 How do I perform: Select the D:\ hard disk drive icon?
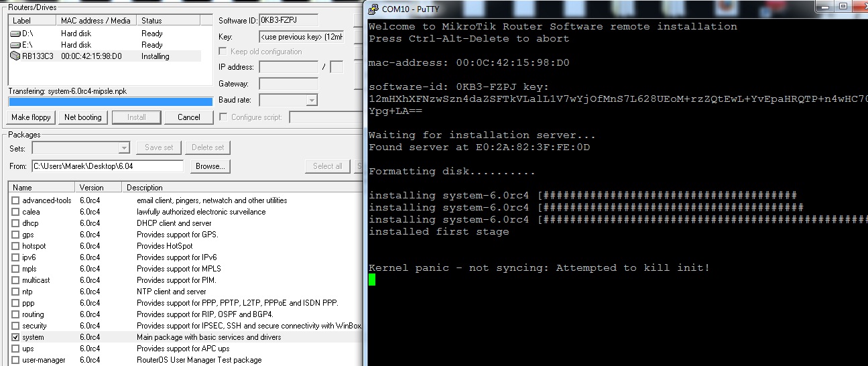(x=15, y=34)
